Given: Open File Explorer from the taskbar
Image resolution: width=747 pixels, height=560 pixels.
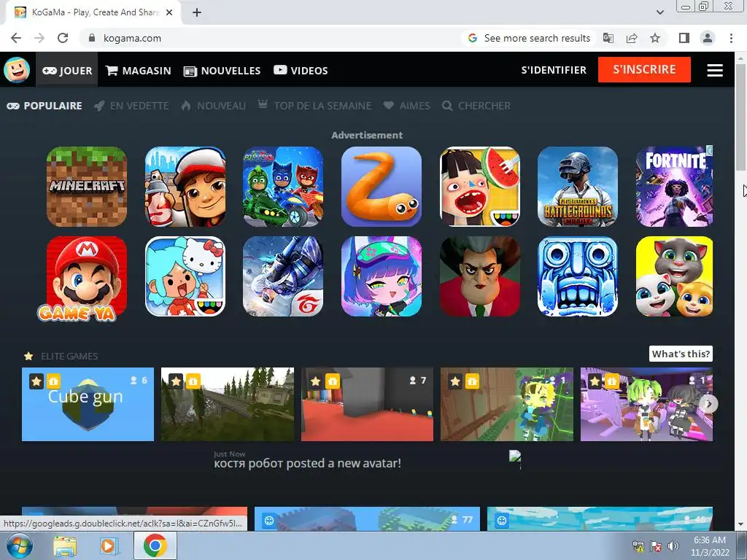Looking at the screenshot, I should (x=65, y=546).
